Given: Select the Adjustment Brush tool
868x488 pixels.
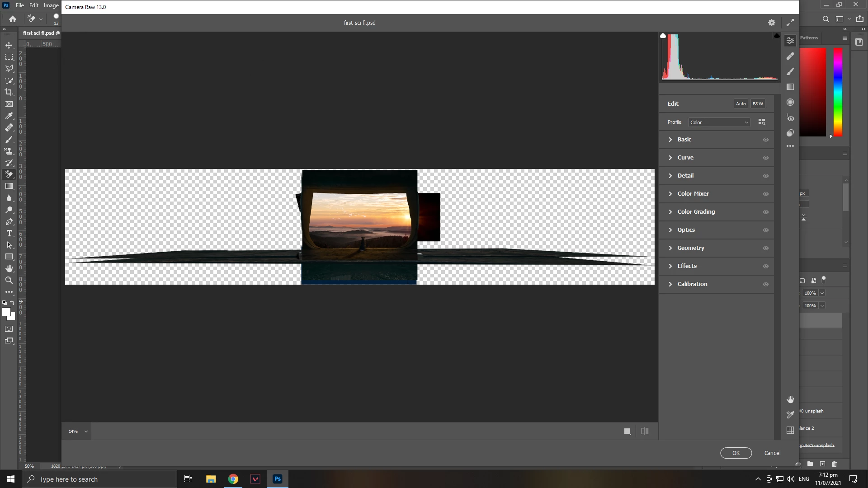Looking at the screenshot, I should tap(790, 71).
